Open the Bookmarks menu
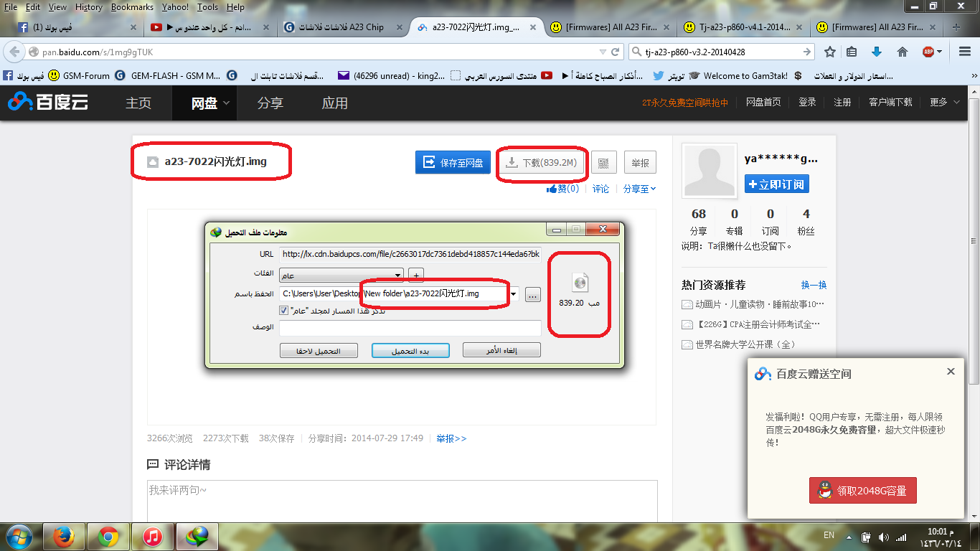The image size is (980, 551). tap(132, 7)
